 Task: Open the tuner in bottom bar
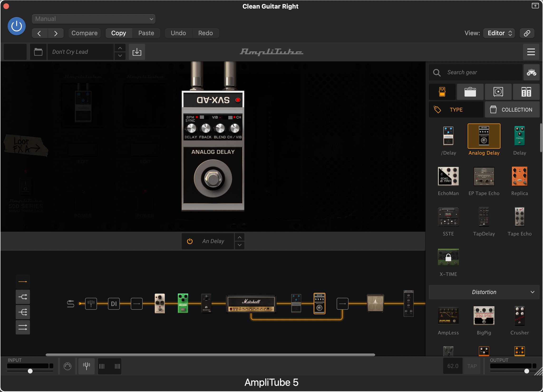coord(87,366)
